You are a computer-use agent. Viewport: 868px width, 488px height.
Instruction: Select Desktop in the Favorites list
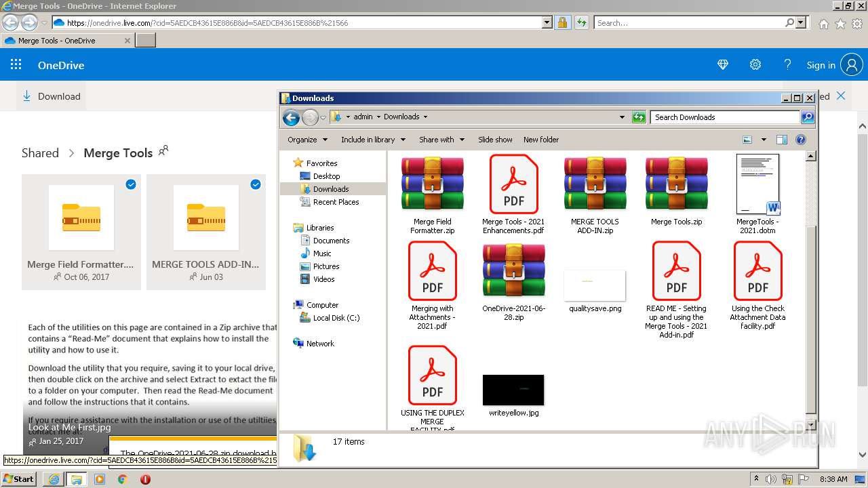click(326, 176)
